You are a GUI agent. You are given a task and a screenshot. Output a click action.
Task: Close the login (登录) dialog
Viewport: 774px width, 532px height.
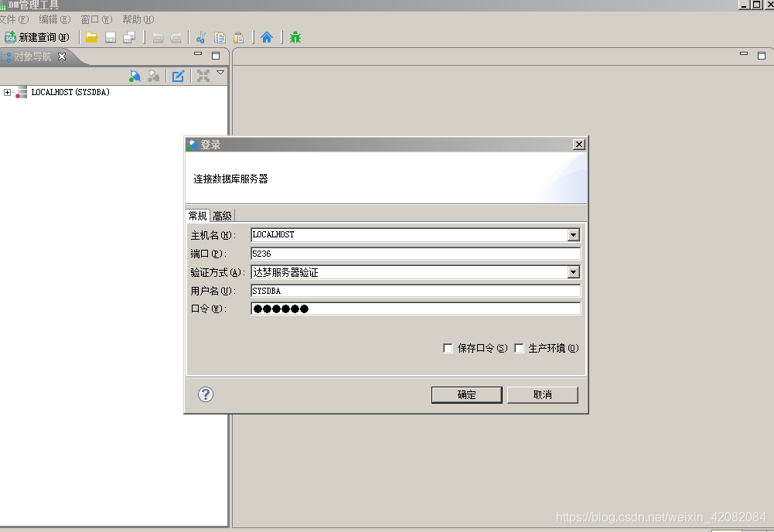point(579,144)
